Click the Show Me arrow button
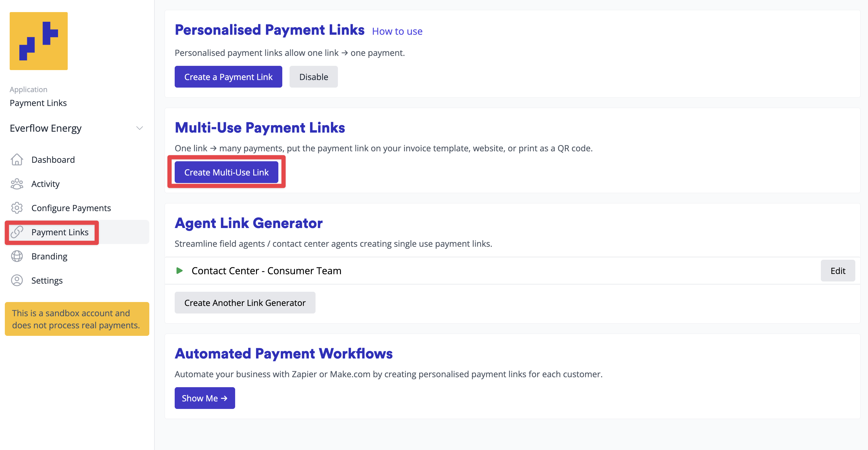 click(205, 398)
